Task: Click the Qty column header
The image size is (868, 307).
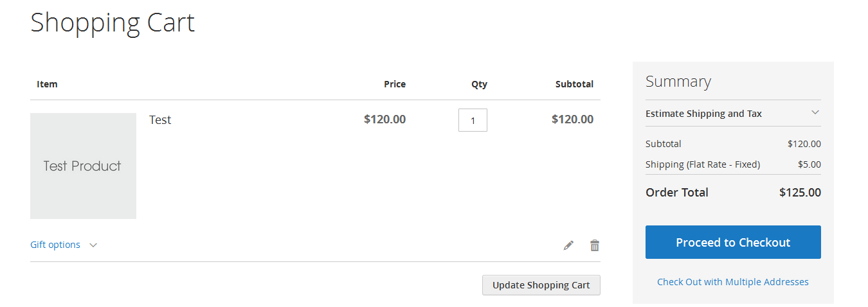Action: pos(479,84)
